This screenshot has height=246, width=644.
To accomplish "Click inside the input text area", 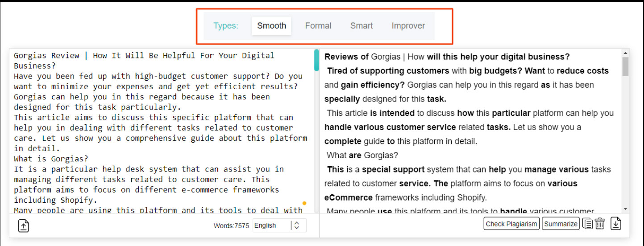I will click(161, 134).
